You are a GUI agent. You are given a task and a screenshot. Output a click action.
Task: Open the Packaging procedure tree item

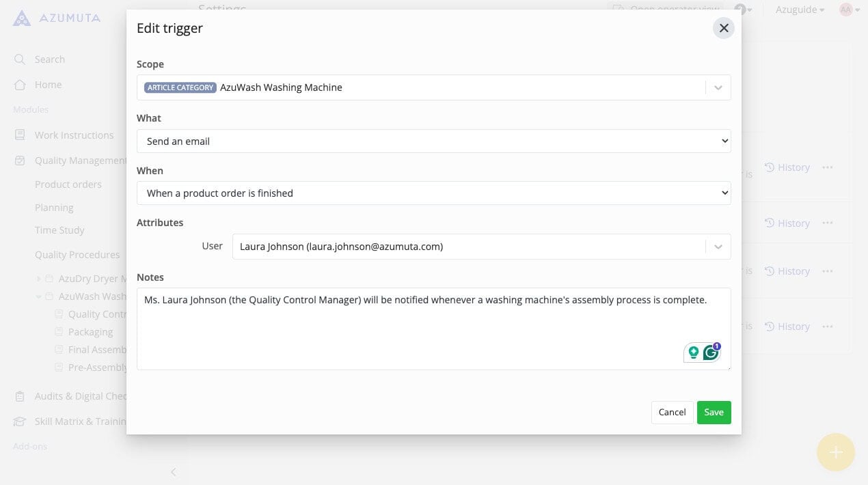[x=90, y=332]
